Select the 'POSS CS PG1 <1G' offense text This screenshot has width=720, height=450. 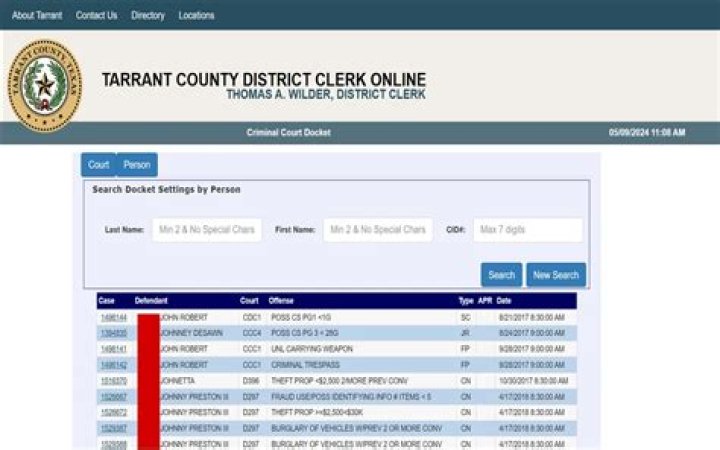point(301,318)
